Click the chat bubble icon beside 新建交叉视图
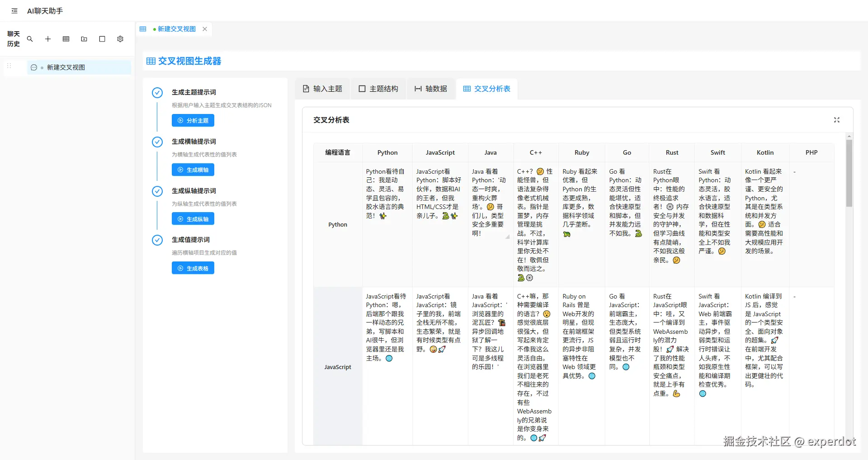Image resolution: width=868 pixels, height=460 pixels. pos(34,67)
